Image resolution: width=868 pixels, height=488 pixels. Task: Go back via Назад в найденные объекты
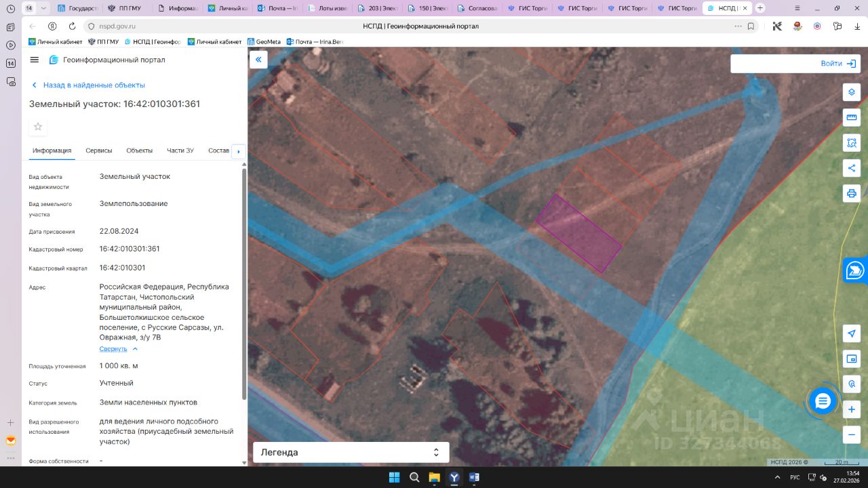88,85
